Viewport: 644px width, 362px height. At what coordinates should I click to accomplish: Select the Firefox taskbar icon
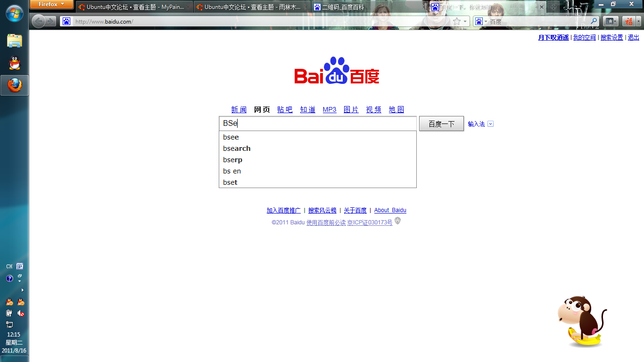pos(15,85)
